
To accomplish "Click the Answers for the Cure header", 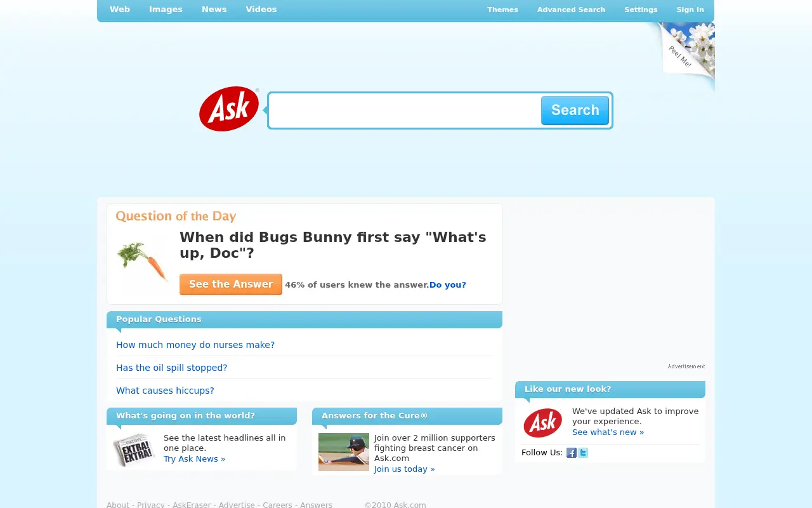I will pyautogui.click(x=407, y=416).
